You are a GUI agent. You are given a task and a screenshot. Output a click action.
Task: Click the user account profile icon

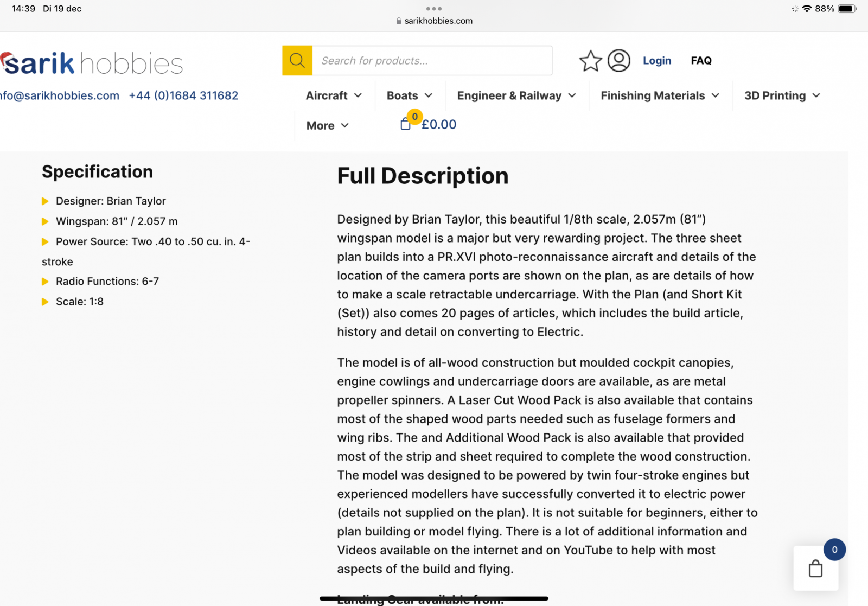point(618,60)
